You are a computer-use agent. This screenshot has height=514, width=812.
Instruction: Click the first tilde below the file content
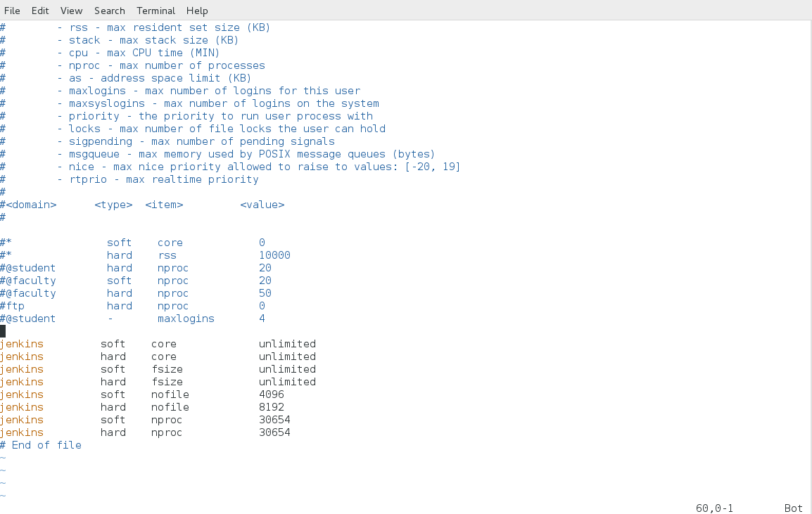pyautogui.click(x=4, y=458)
